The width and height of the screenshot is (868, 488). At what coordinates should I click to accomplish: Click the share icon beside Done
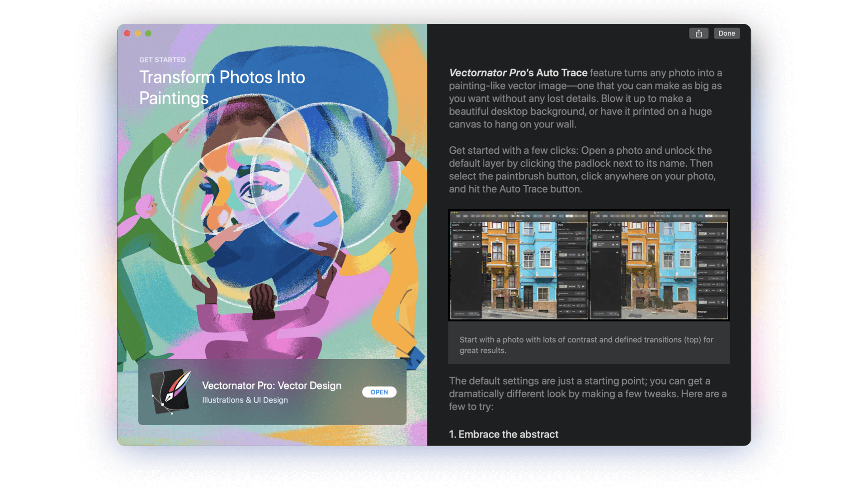(698, 33)
